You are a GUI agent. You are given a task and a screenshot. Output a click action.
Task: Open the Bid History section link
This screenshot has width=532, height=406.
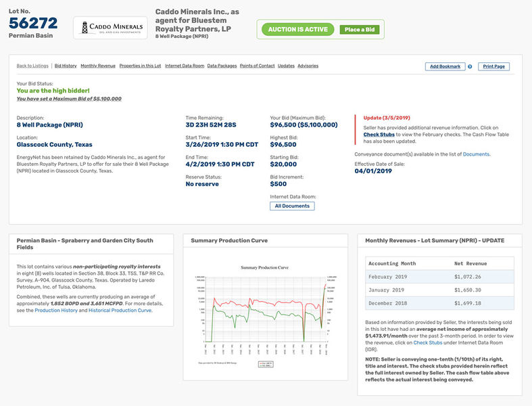(66, 66)
